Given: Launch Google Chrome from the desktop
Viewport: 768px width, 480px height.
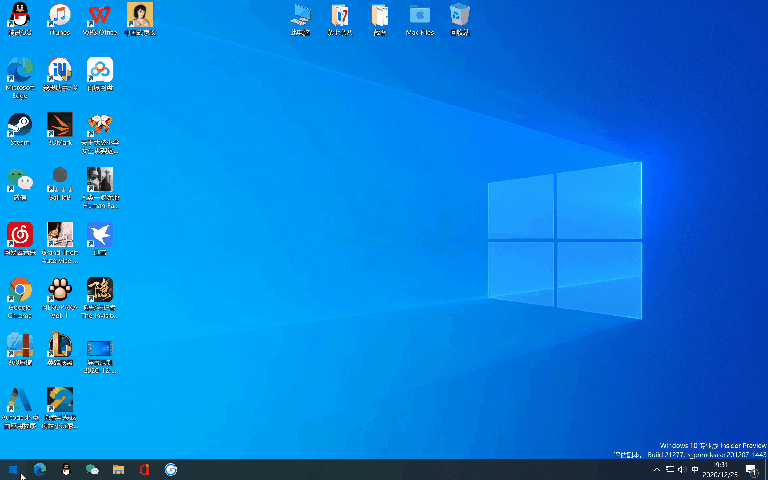Looking at the screenshot, I should tap(20, 291).
